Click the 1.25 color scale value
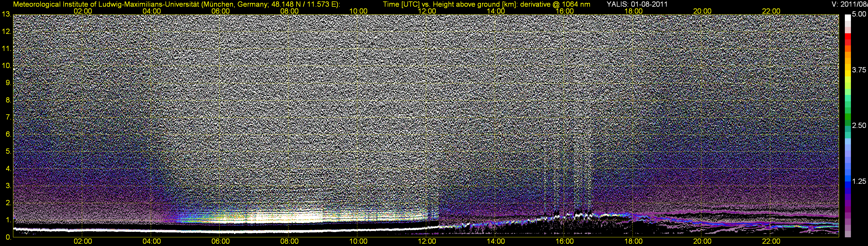This screenshot has height=246, width=868. point(859,181)
